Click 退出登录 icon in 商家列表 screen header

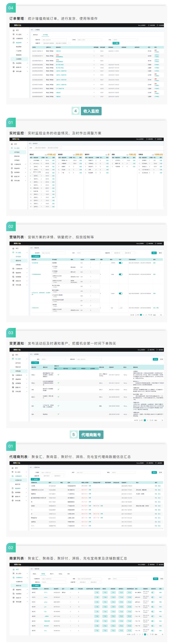point(158,565)
